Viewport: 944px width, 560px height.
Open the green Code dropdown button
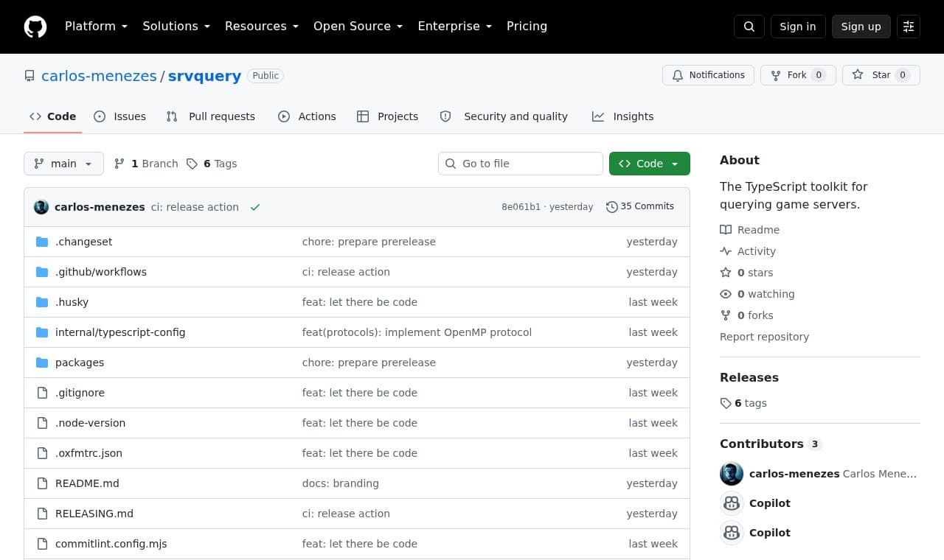pos(650,164)
